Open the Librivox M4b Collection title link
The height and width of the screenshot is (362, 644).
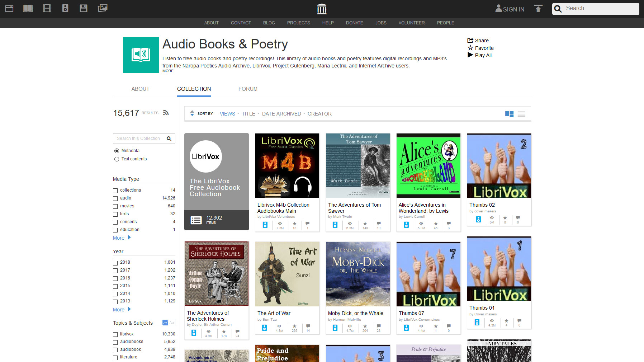[x=283, y=208]
